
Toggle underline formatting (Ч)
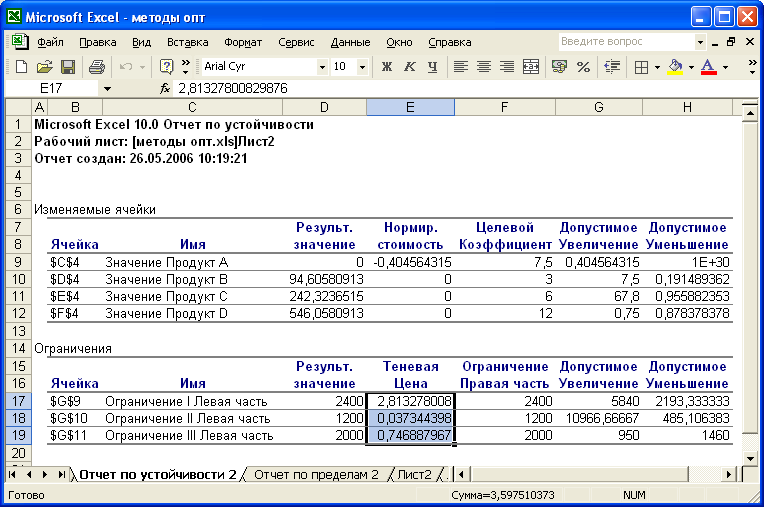point(433,67)
